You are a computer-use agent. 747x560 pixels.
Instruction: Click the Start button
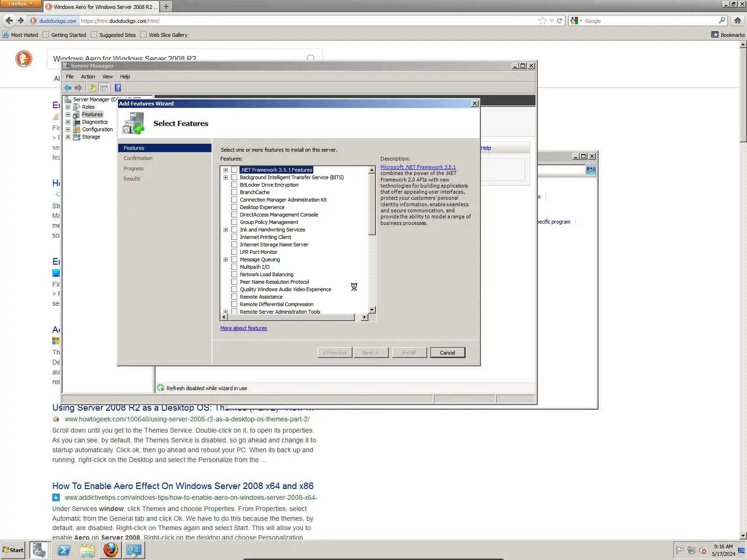tap(13, 550)
